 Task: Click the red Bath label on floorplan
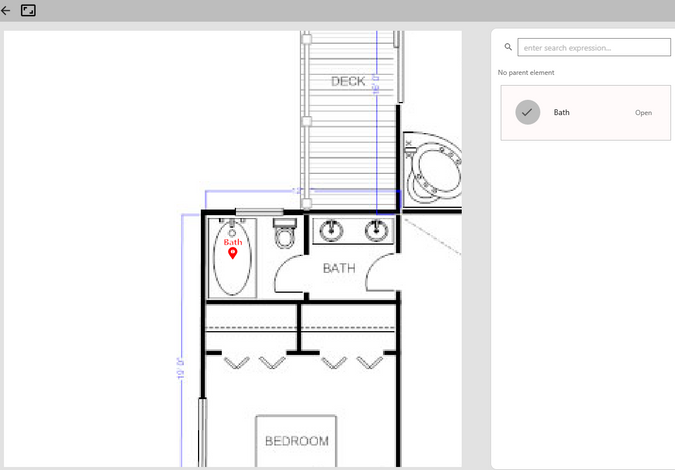(x=233, y=242)
